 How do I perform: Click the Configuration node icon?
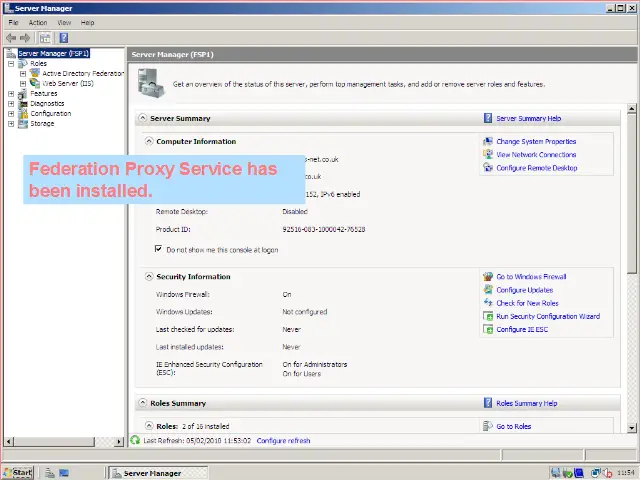pos(23,113)
